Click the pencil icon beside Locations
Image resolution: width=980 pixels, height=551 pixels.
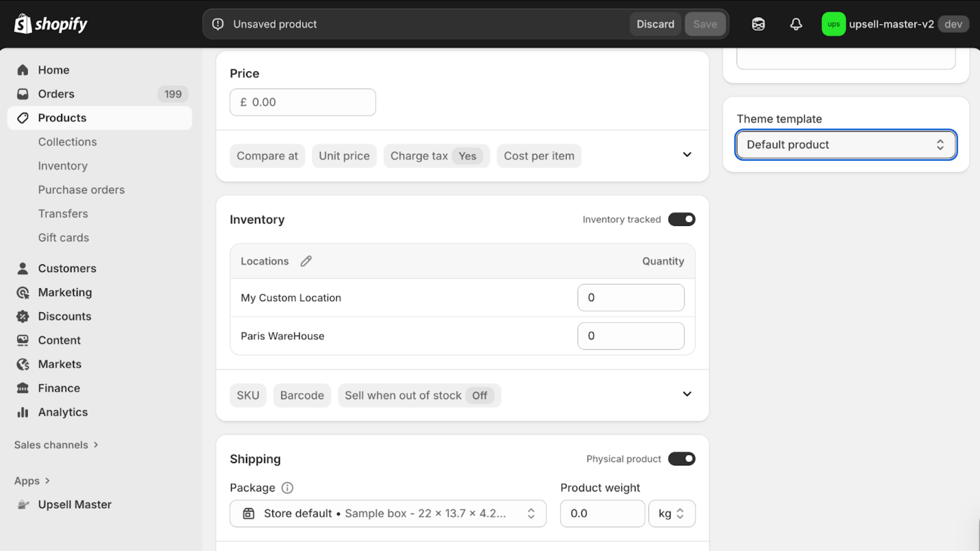(306, 261)
